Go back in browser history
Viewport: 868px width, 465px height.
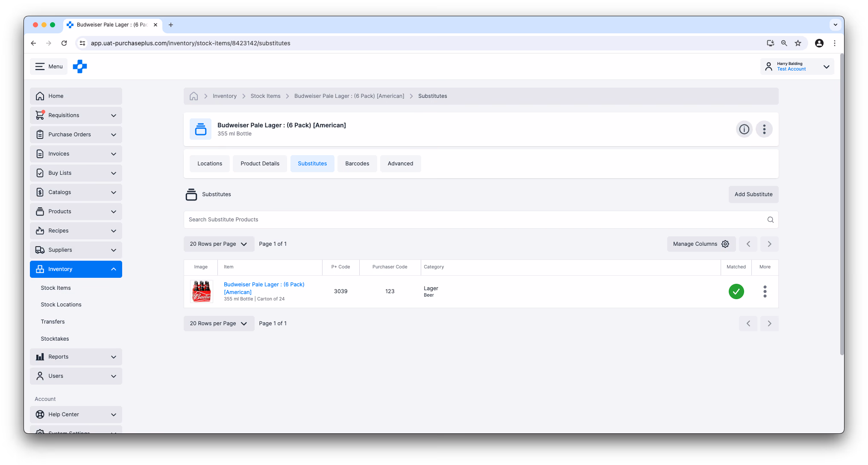pyautogui.click(x=33, y=43)
